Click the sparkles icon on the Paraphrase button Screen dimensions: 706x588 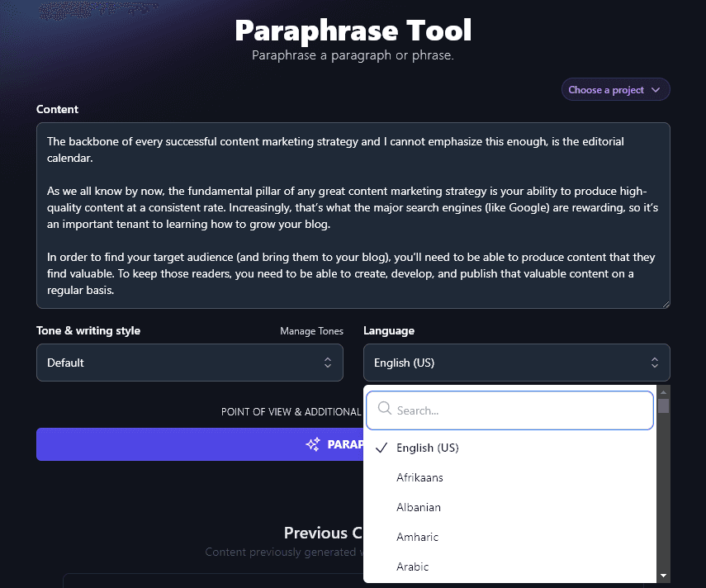click(x=313, y=444)
